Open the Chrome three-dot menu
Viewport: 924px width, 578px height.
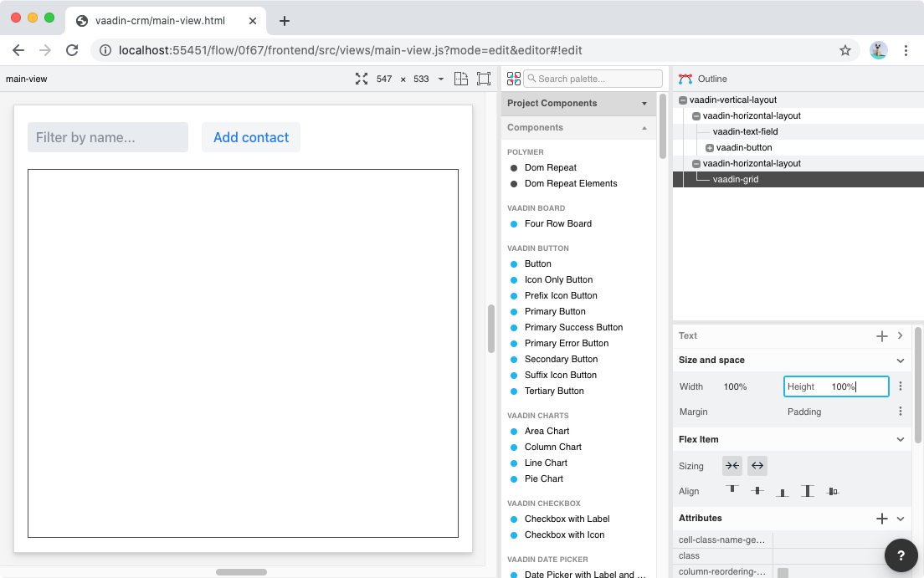(906, 51)
